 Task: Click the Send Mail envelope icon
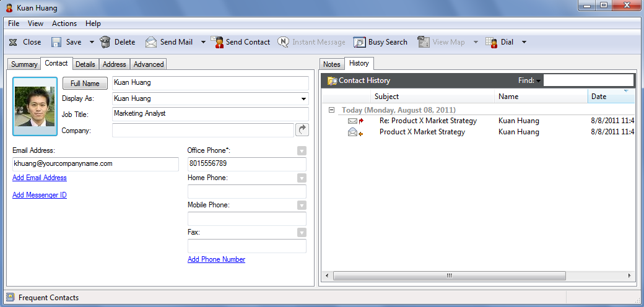pos(151,42)
